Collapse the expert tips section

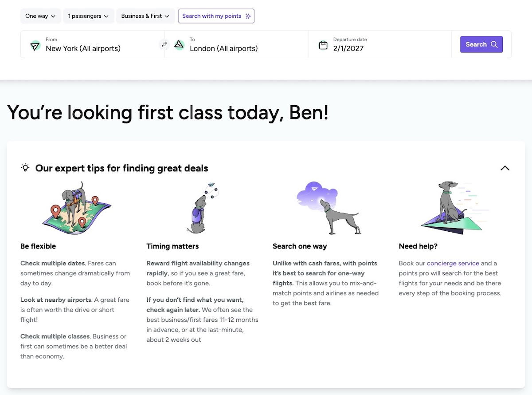pos(505,168)
